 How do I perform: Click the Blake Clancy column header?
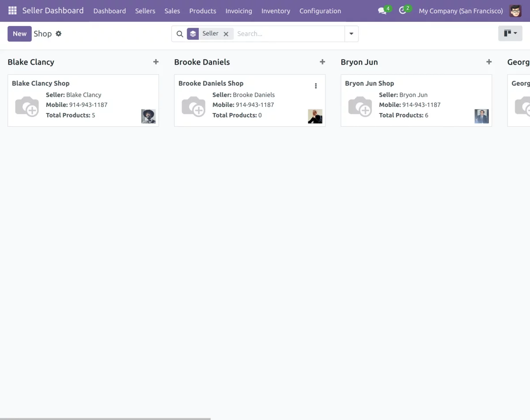tap(31, 62)
